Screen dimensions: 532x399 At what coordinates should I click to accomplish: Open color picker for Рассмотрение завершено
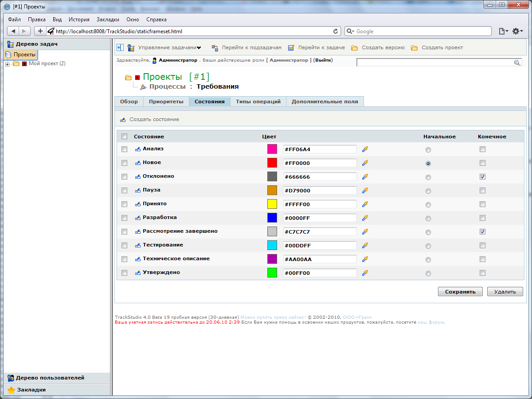[x=365, y=232]
